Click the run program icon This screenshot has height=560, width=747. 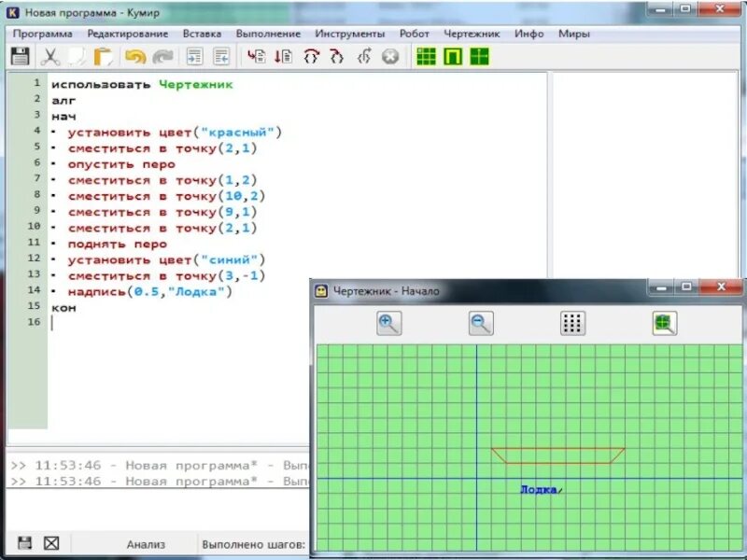tap(257, 56)
